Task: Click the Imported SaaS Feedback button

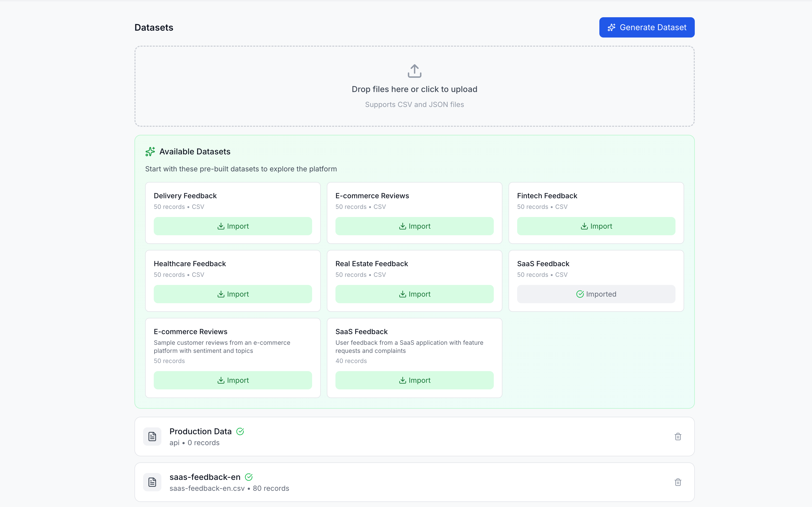Action: (596, 294)
